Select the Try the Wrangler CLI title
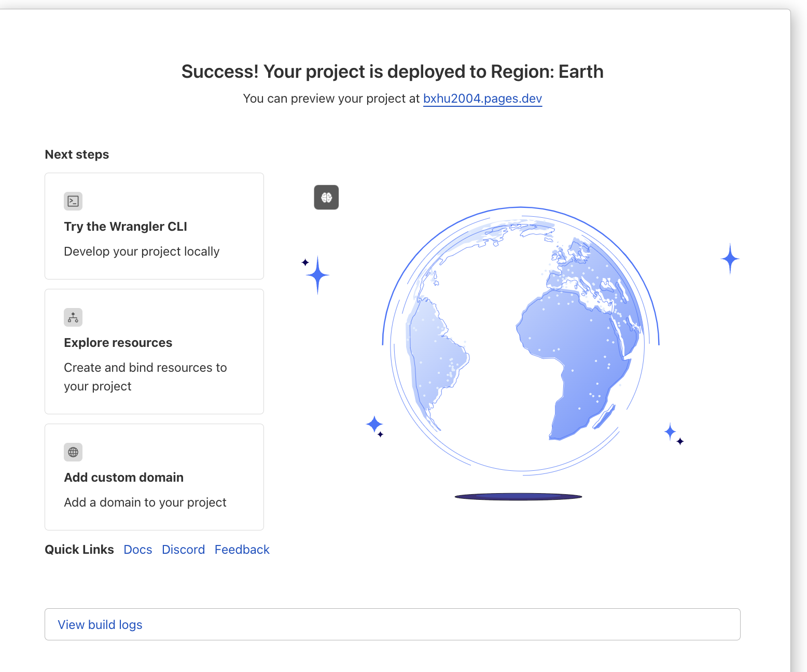This screenshot has height=672, width=807. tap(126, 227)
